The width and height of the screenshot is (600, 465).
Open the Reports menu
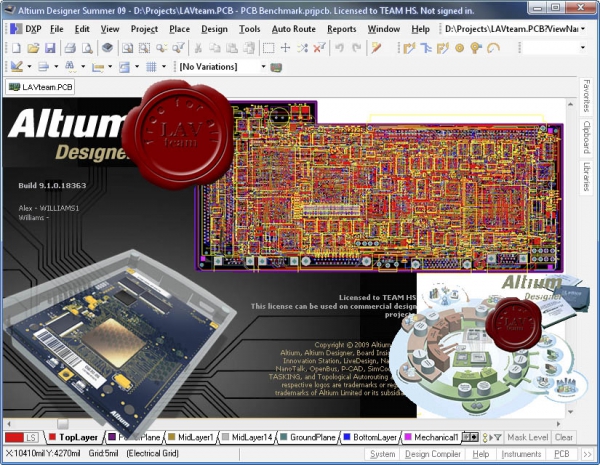341,29
